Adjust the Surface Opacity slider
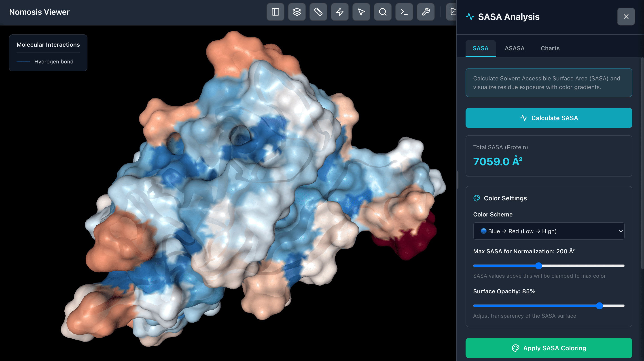644x361 pixels. [600, 306]
